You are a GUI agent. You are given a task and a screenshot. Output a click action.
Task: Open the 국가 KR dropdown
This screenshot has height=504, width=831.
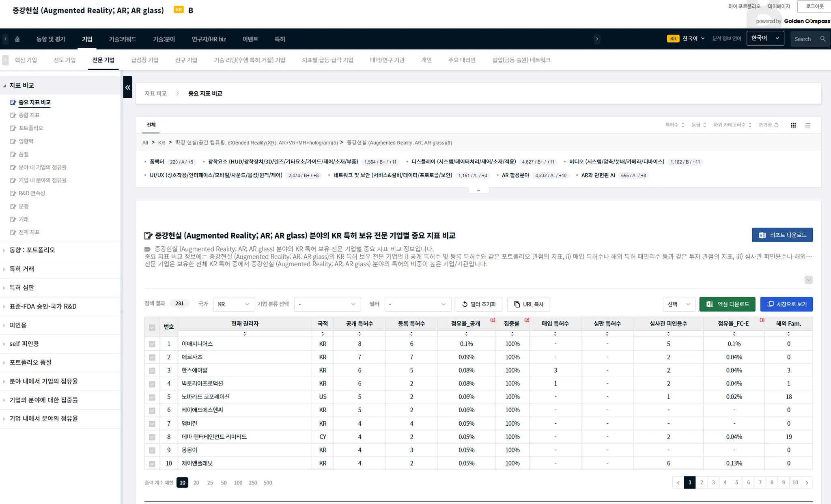point(234,304)
